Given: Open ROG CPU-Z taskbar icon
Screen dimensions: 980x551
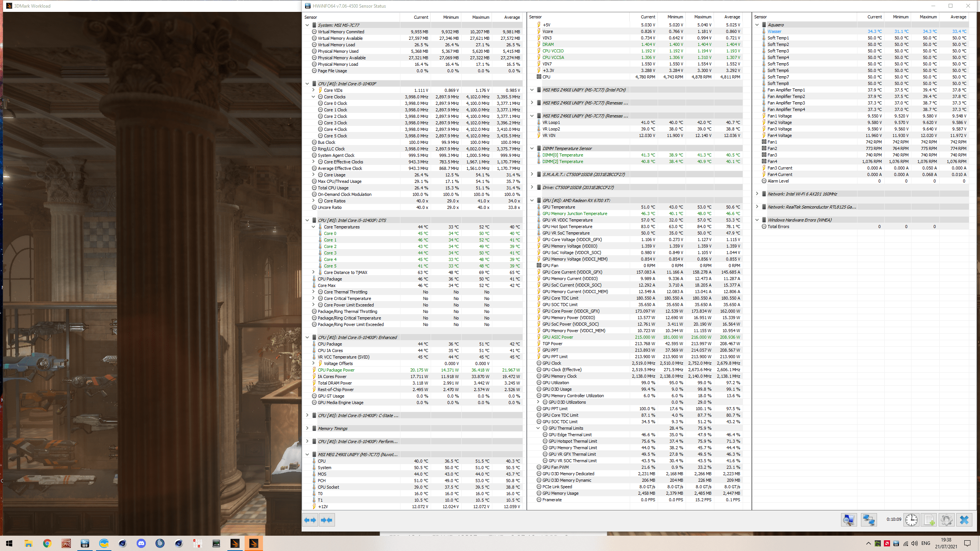Looking at the screenshot, I should coord(66,543).
